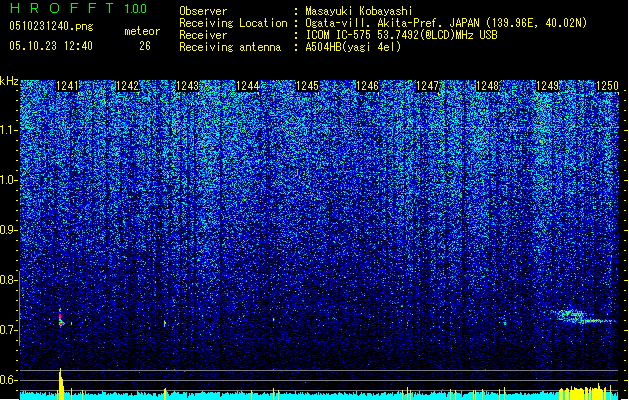
Task: Click the 1241 time marker
Action: 67,86
